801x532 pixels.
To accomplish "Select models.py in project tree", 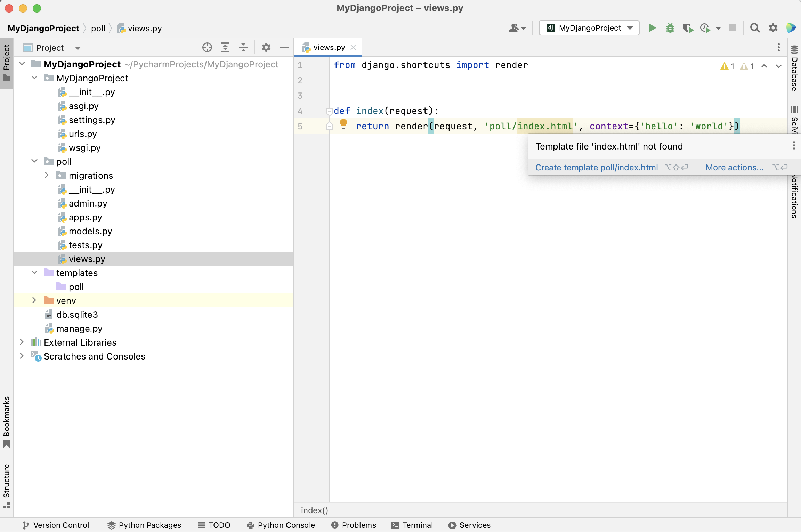I will [154, 231].
